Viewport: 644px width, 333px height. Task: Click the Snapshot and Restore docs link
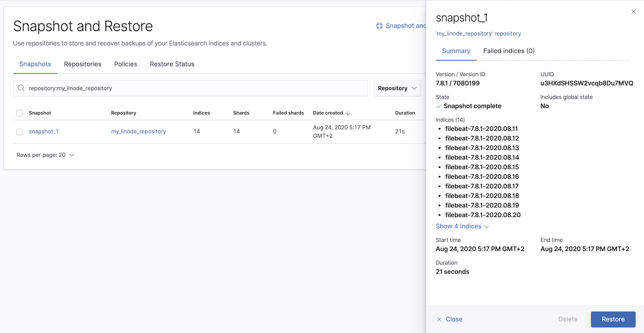coord(405,26)
